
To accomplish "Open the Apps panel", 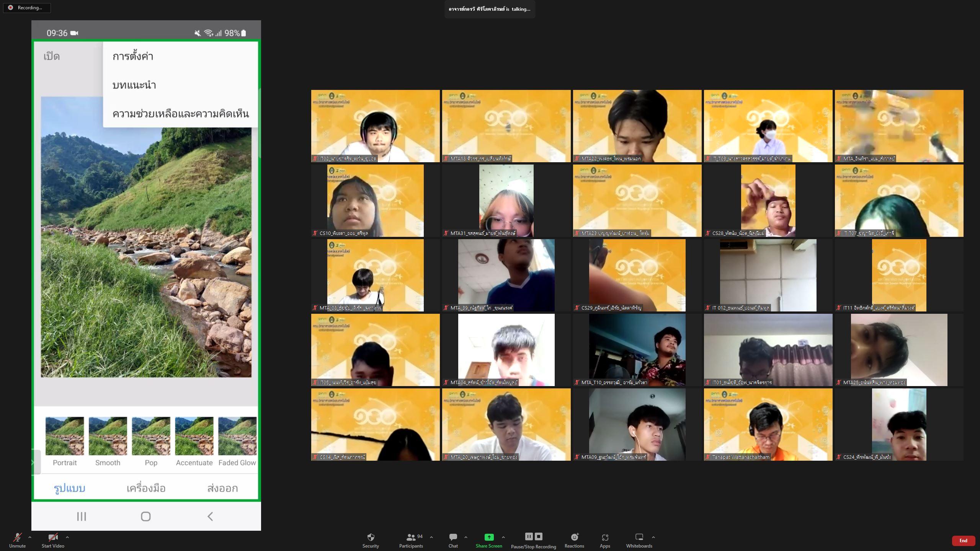I will click(x=605, y=540).
